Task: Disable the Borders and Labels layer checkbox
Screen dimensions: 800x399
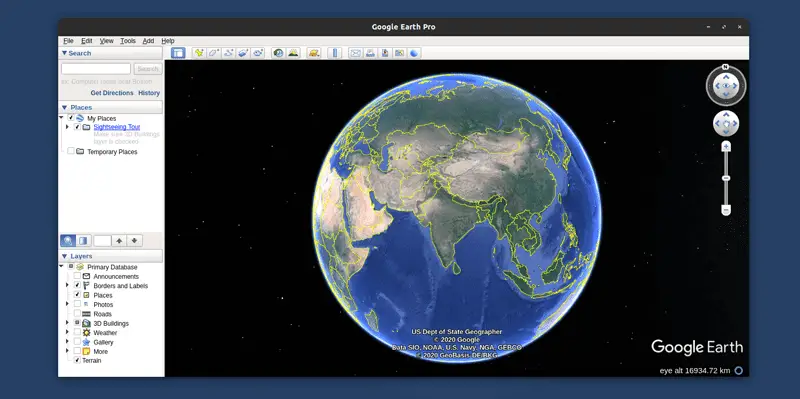Action: [77, 285]
